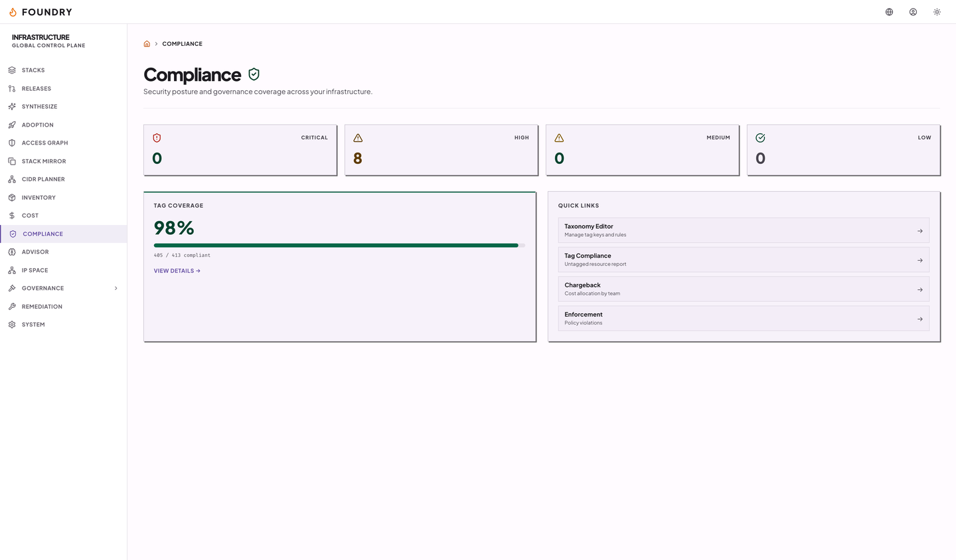Click the Inventory box icon
The image size is (956, 560).
(12, 198)
